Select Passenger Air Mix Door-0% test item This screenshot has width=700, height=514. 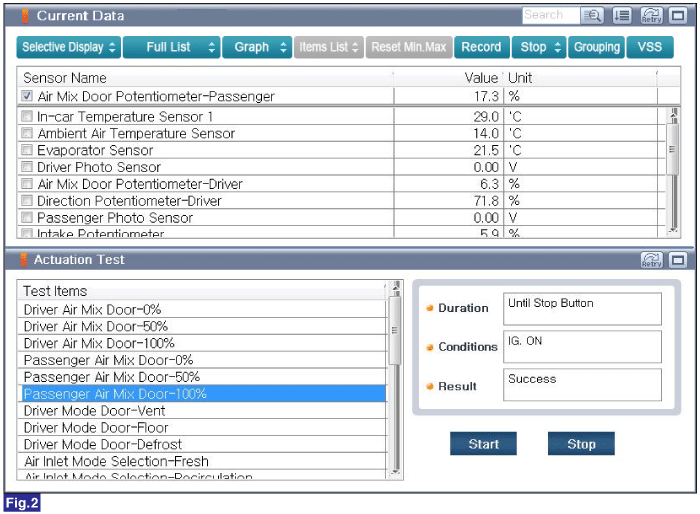click(x=202, y=360)
